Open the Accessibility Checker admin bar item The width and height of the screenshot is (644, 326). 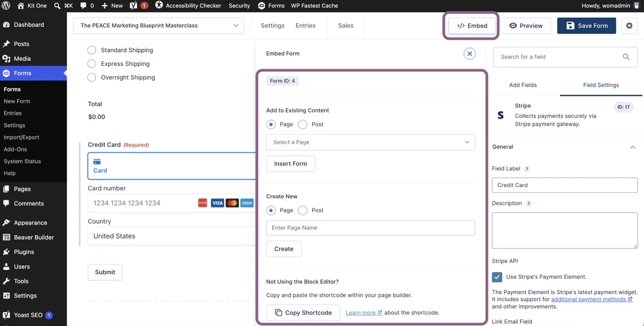[188, 6]
